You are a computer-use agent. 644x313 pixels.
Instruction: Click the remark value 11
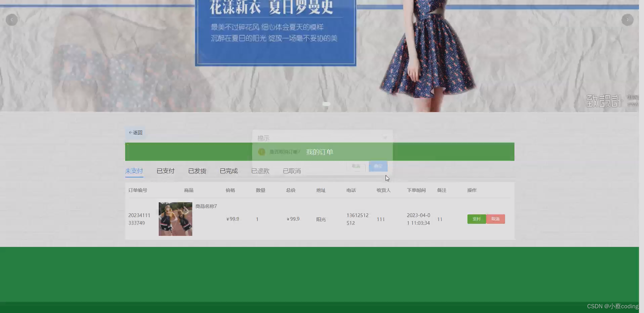pos(440,219)
